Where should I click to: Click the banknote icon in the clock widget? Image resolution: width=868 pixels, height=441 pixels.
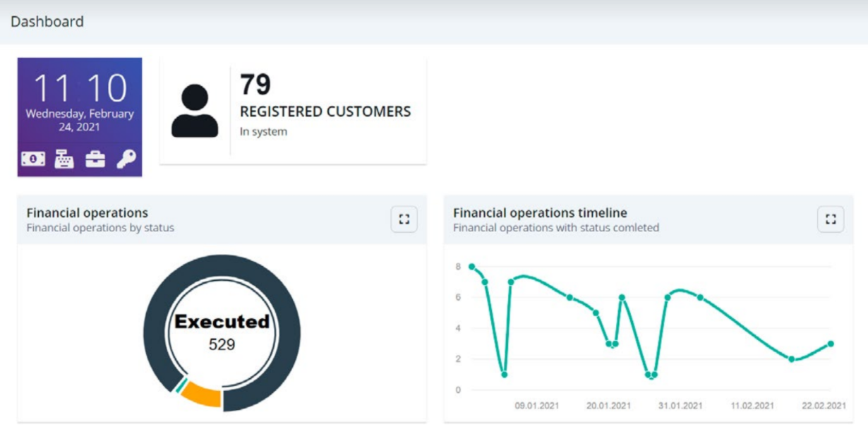(x=33, y=159)
